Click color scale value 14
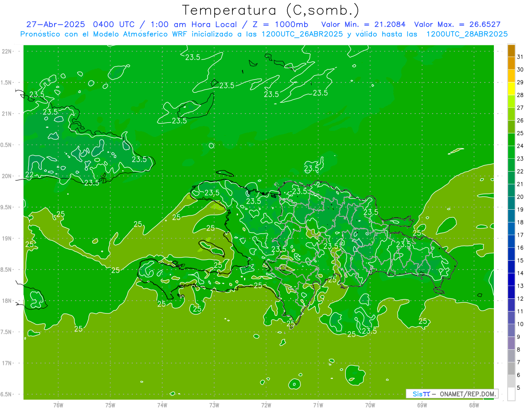This screenshot has height=411, width=532. coord(520,274)
